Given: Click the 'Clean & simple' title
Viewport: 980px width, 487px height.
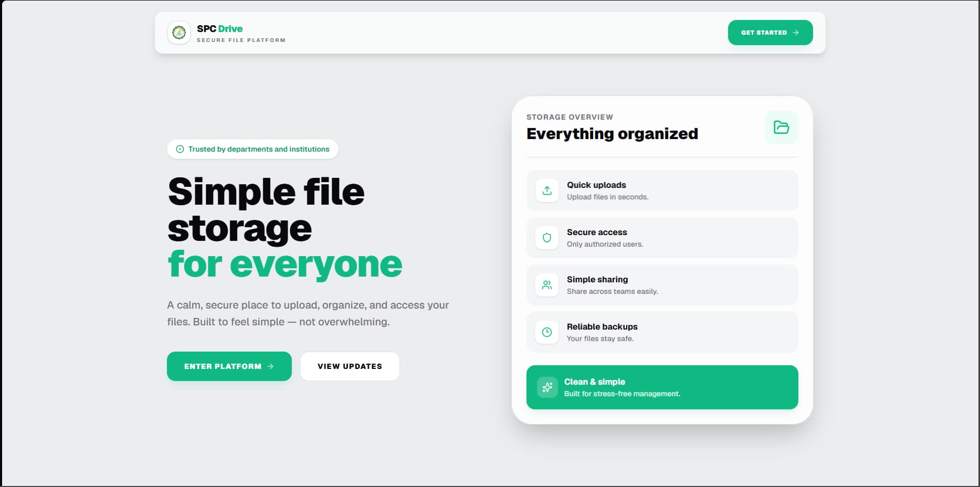Looking at the screenshot, I should click(595, 382).
